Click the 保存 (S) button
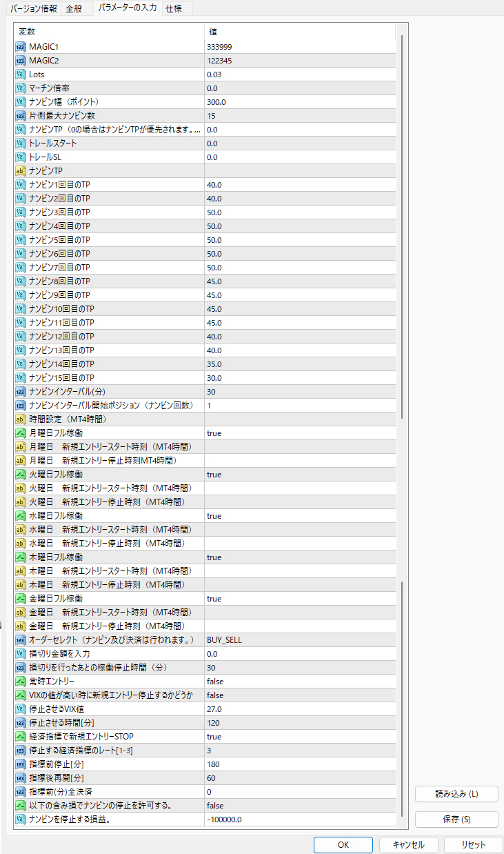Screen dimensions: 504x854 456,820
